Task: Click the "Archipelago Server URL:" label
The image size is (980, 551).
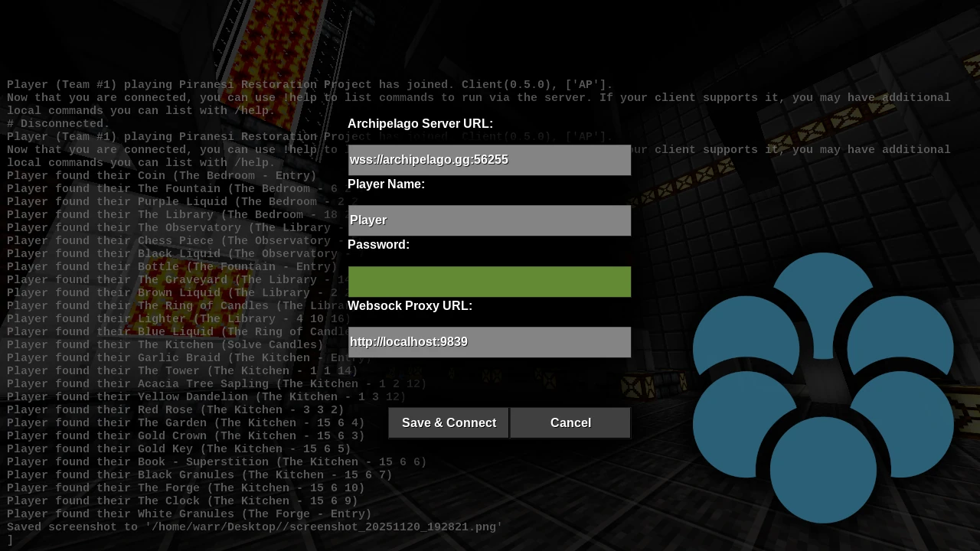Action: [x=420, y=124]
